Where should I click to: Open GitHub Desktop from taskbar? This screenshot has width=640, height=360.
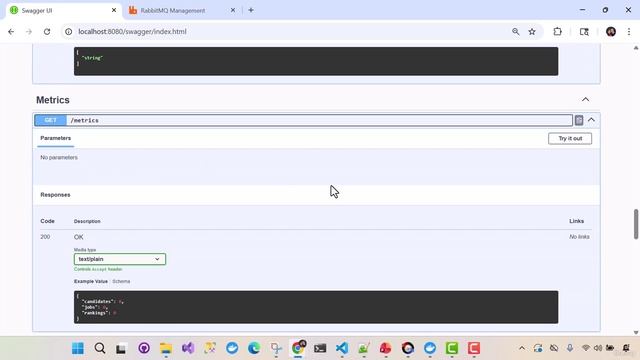[x=144, y=348]
